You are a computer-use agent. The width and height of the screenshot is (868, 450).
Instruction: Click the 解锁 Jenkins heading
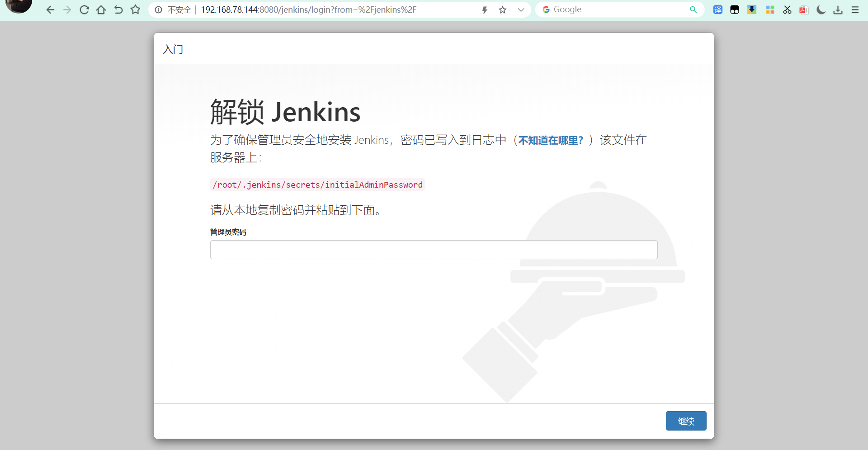click(285, 112)
